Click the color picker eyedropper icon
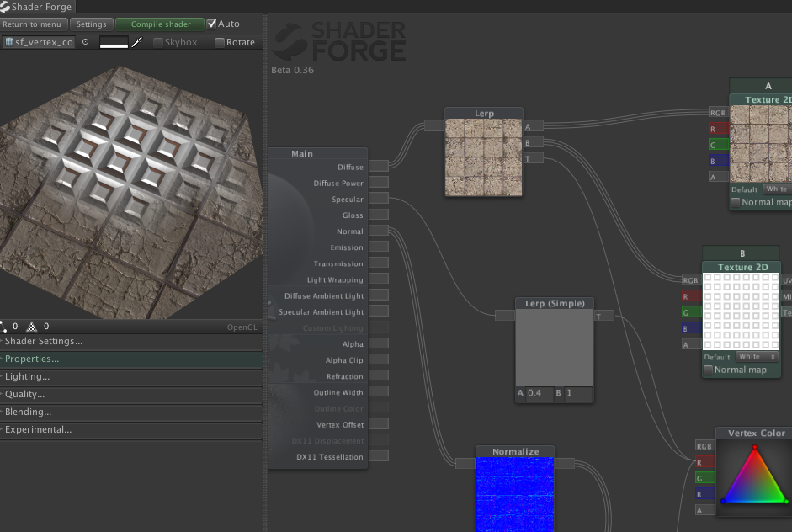The height and width of the screenshot is (532, 792). pyautogui.click(x=137, y=42)
